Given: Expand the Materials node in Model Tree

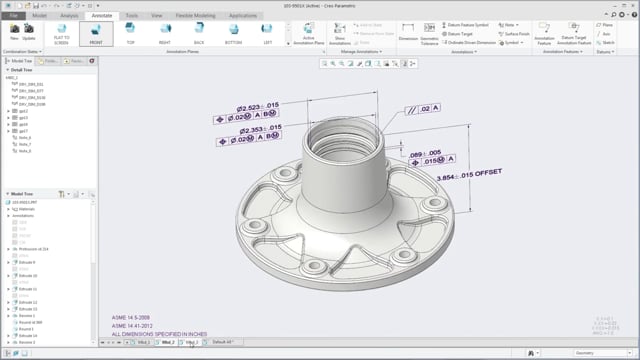Looking at the screenshot, I should point(8,209).
